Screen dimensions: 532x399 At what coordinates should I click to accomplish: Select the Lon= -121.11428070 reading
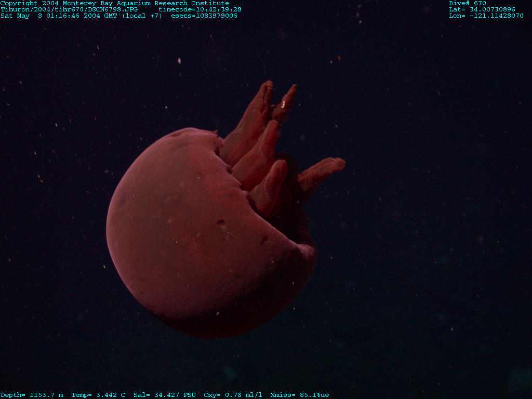click(486, 16)
